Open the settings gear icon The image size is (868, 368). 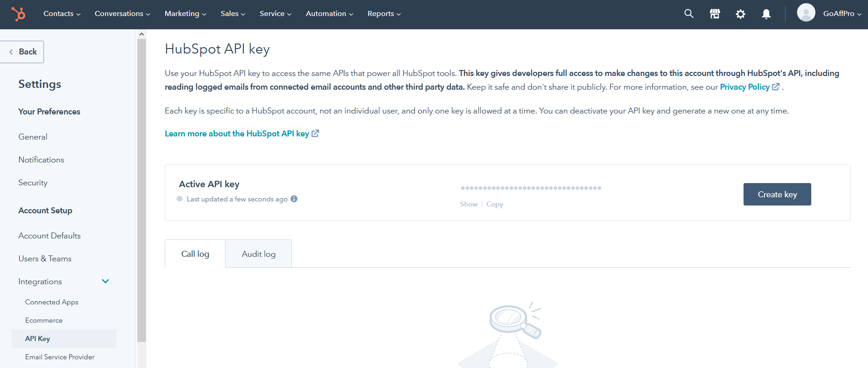[x=740, y=14]
